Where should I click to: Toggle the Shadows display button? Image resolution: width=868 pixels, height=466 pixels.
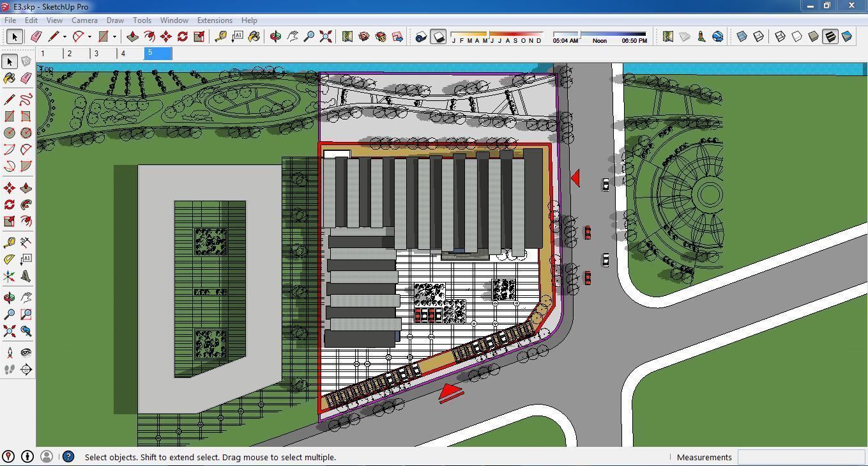[x=438, y=36]
